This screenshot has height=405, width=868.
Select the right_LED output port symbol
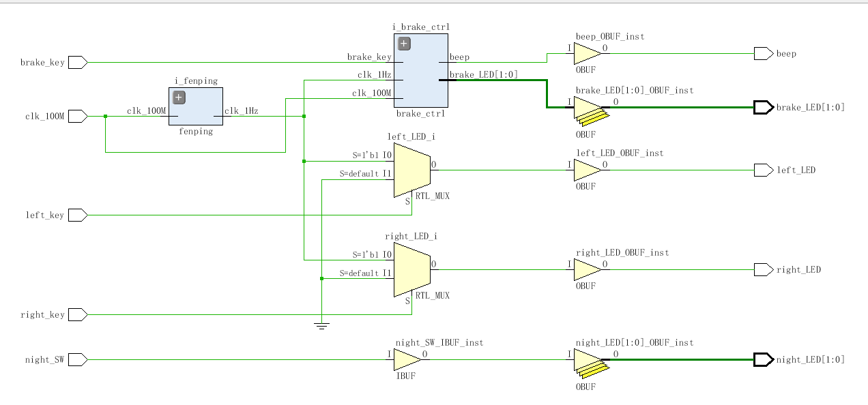point(763,269)
